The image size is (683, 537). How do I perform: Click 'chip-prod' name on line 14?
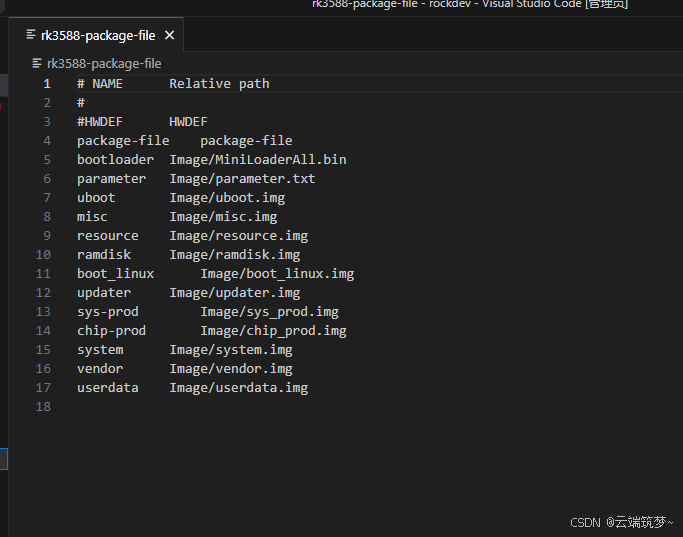(112, 331)
